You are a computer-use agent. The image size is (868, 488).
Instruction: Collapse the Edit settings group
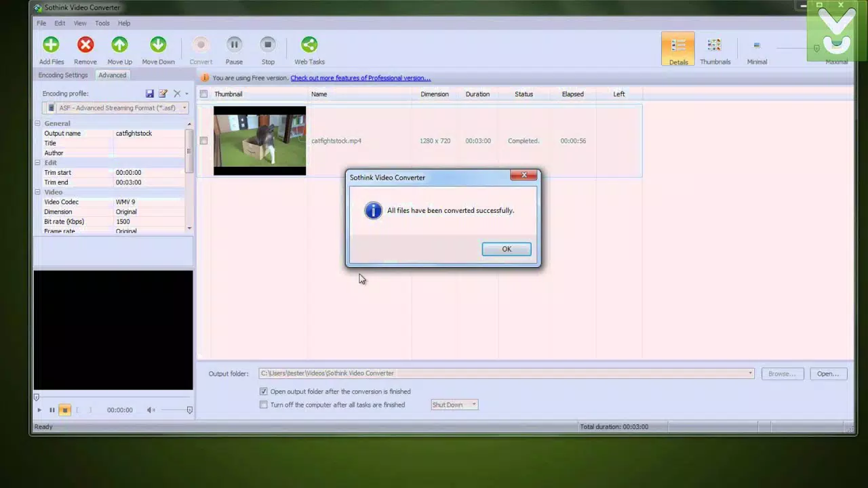(x=39, y=163)
